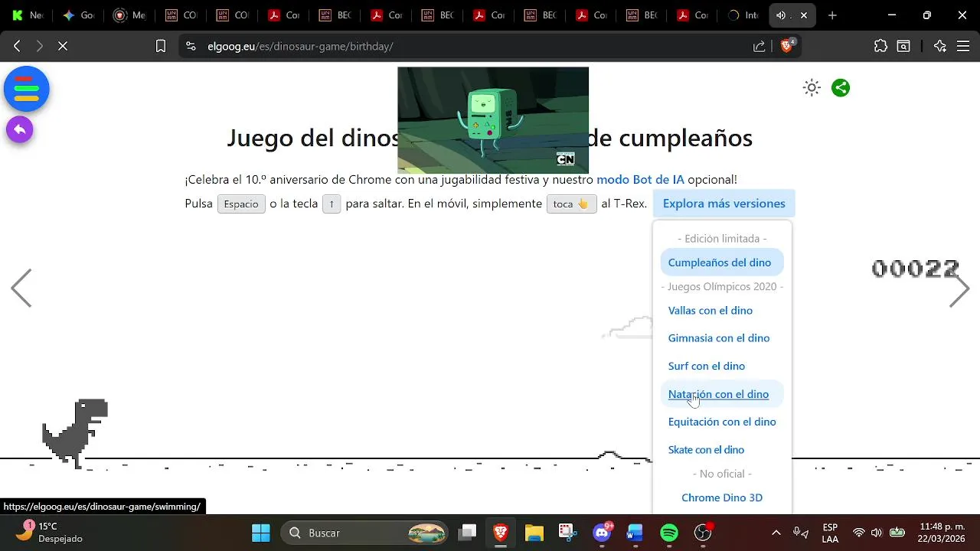The height and width of the screenshot is (551, 980).
Task: Open Spotify from the taskbar
Action: pos(669,533)
